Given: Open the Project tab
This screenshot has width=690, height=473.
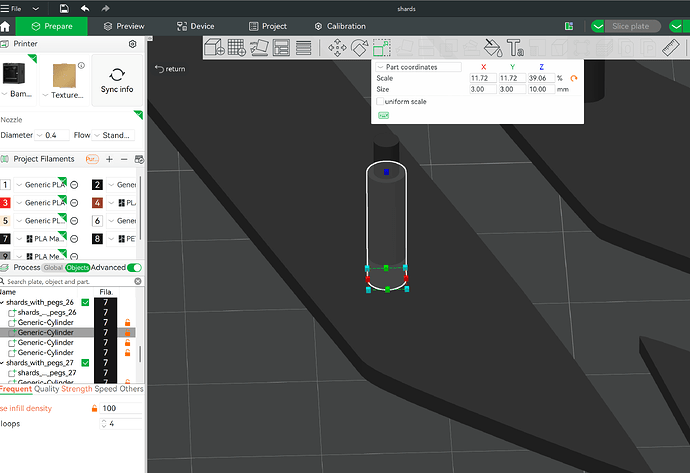Looking at the screenshot, I should click(x=268, y=26).
